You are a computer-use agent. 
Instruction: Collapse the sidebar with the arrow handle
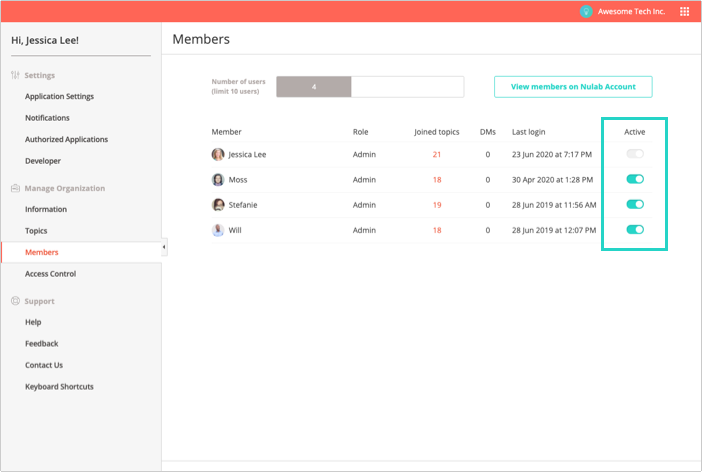(164, 247)
